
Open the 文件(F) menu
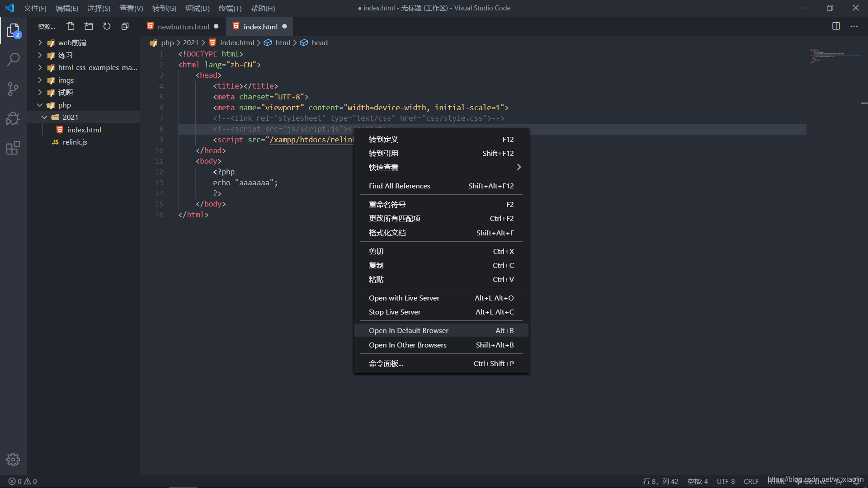tap(35, 8)
